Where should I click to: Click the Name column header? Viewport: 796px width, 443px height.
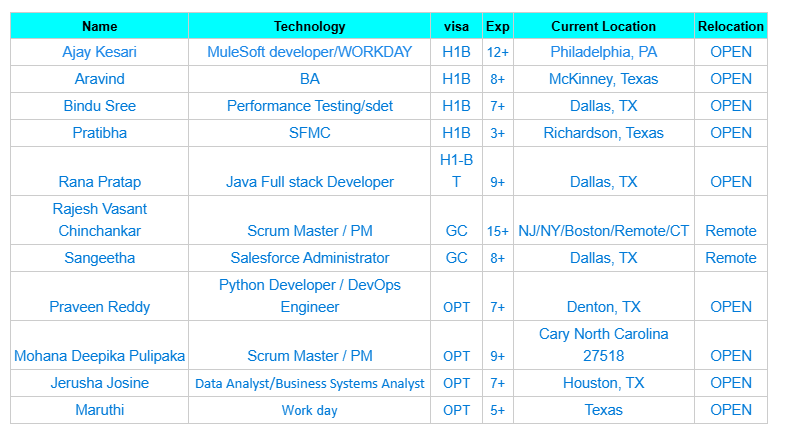click(99, 26)
